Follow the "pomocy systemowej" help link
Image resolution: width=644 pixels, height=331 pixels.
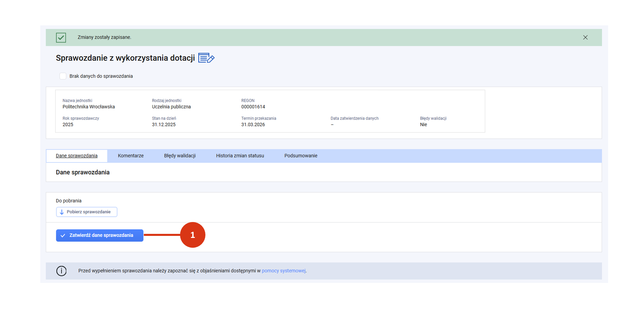(283, 271)
